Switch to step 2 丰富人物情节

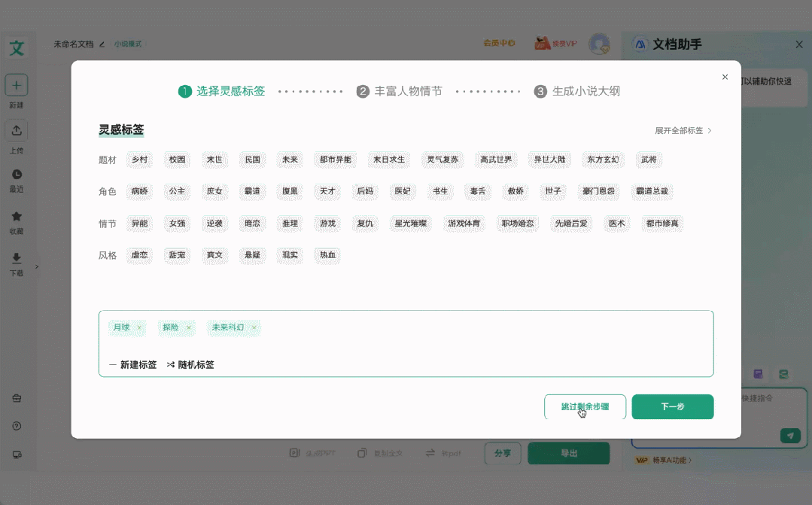tap(399, 90)
